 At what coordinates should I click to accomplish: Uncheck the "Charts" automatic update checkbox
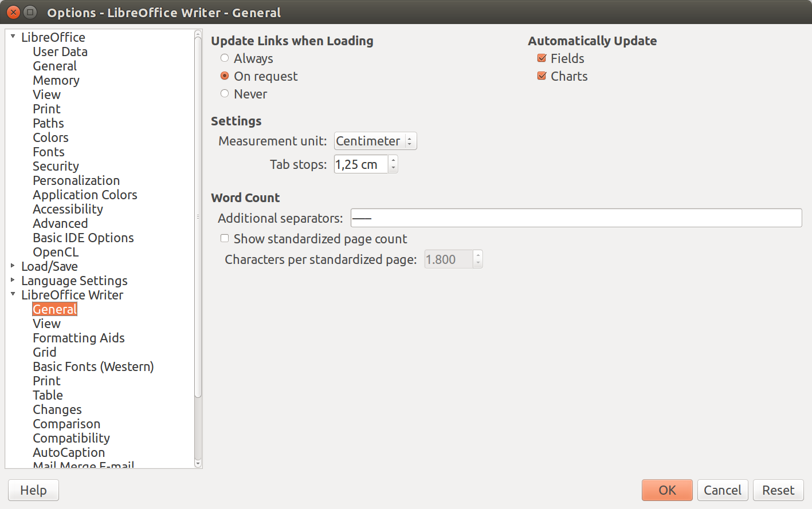click(x=542, y=76)
